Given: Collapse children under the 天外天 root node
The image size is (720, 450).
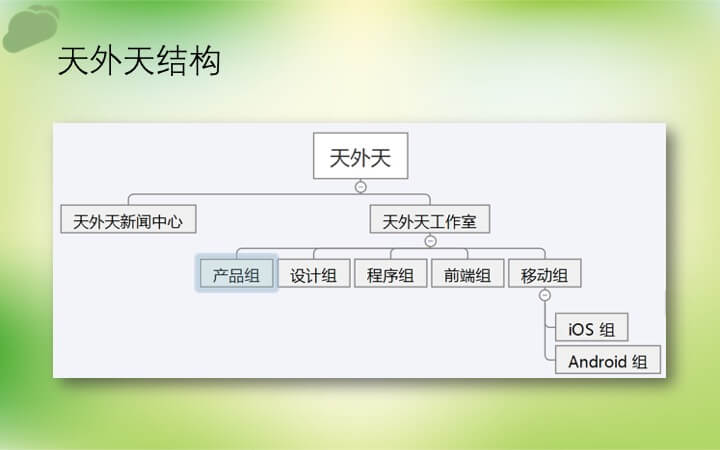Looking at the screenshot, I should tap(361, 187).
